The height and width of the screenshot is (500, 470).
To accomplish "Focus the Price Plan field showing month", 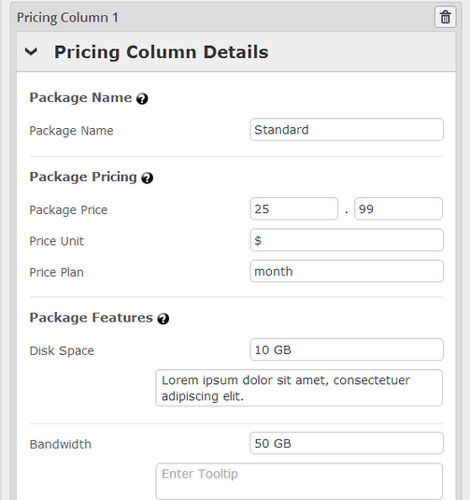I will click(347, 271).
